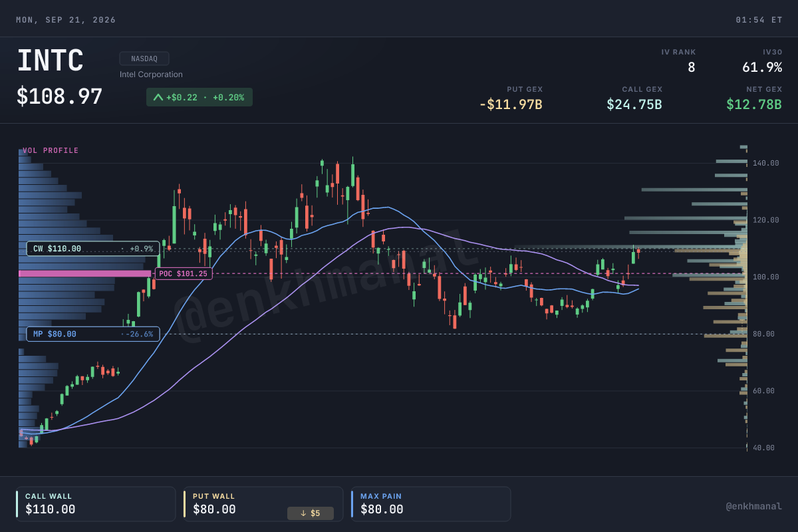Select the MP $80.00 chart label
Screen dimensions: 798x532
[93, 334]
